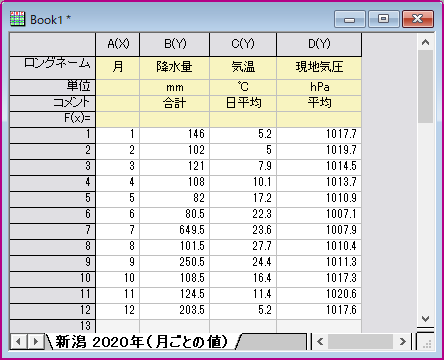Select column header B(Y)
Screen dimensions: 444x360
coord(175,44)
